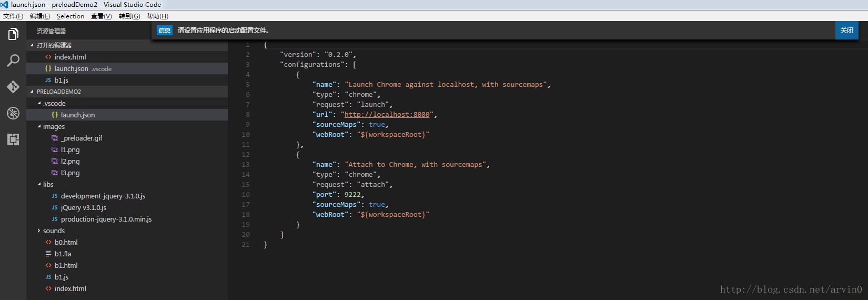Image resolution: width=868 pixels, height=300 pixels.
Task: Open the Extensions view icon
Action: (13, 139)
